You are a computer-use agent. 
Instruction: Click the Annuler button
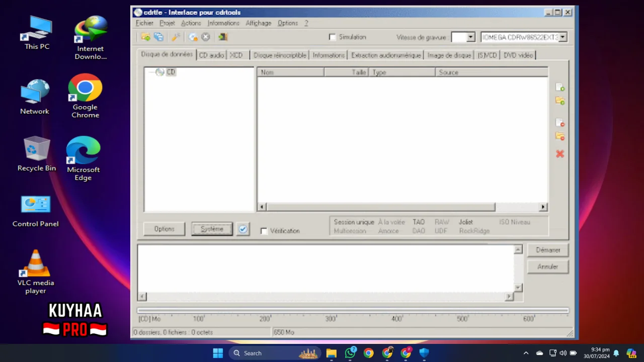[x=548, y=267]
